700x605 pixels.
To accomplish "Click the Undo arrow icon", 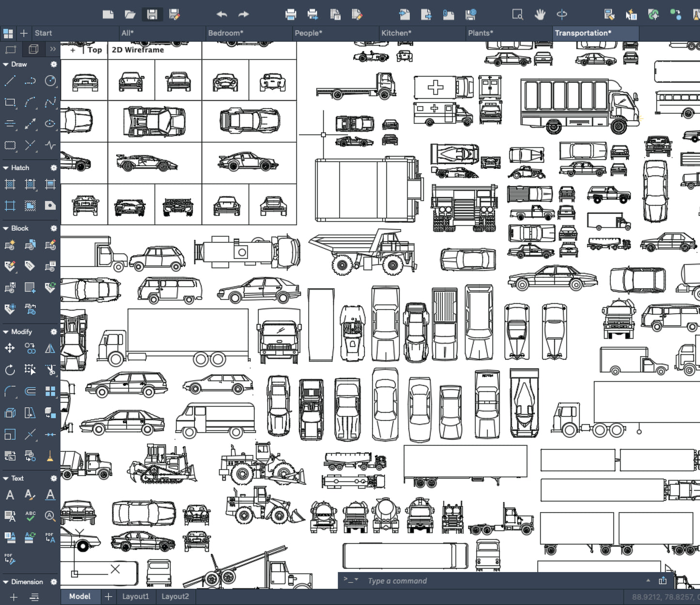I will (x=222, y=15).
